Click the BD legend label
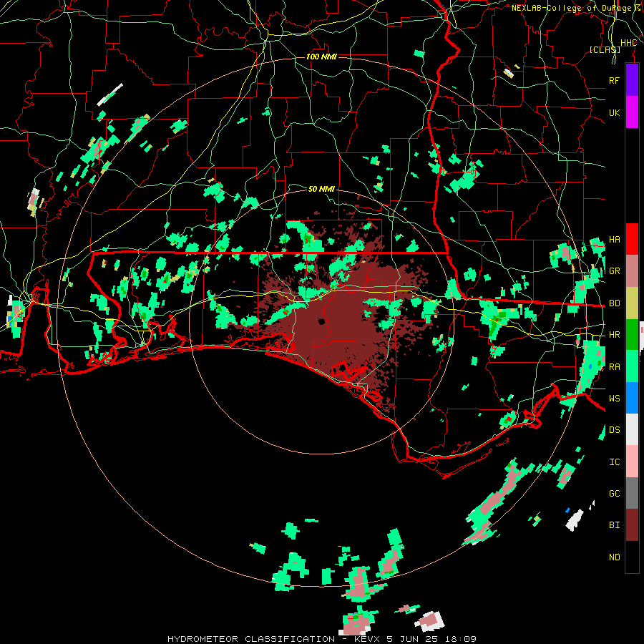 [614, 303]
